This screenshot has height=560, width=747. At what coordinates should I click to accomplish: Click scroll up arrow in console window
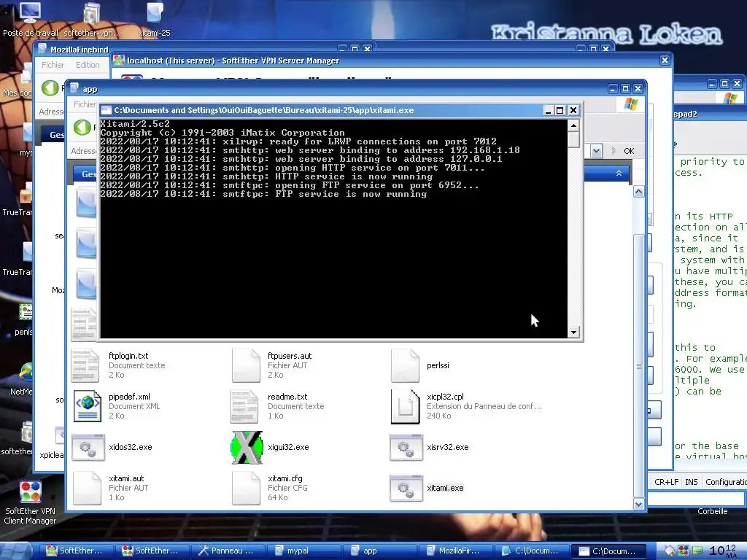pos(573,125)
